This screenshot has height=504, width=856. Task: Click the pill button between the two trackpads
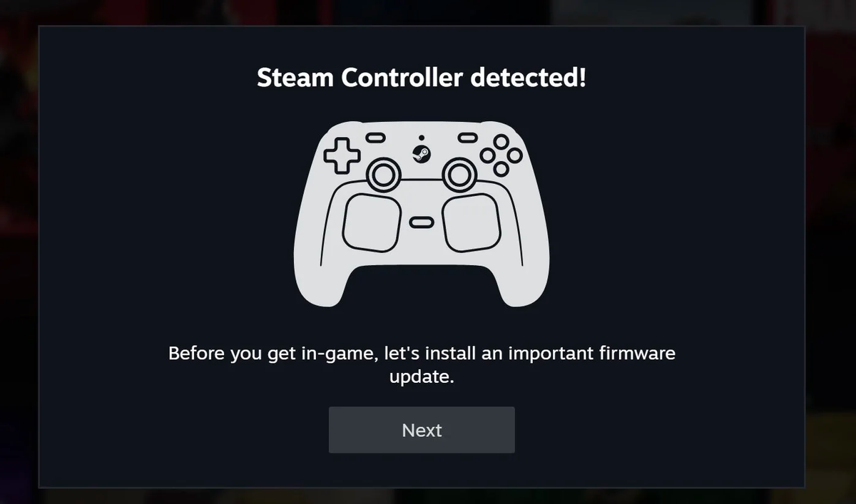coord(422,222)
